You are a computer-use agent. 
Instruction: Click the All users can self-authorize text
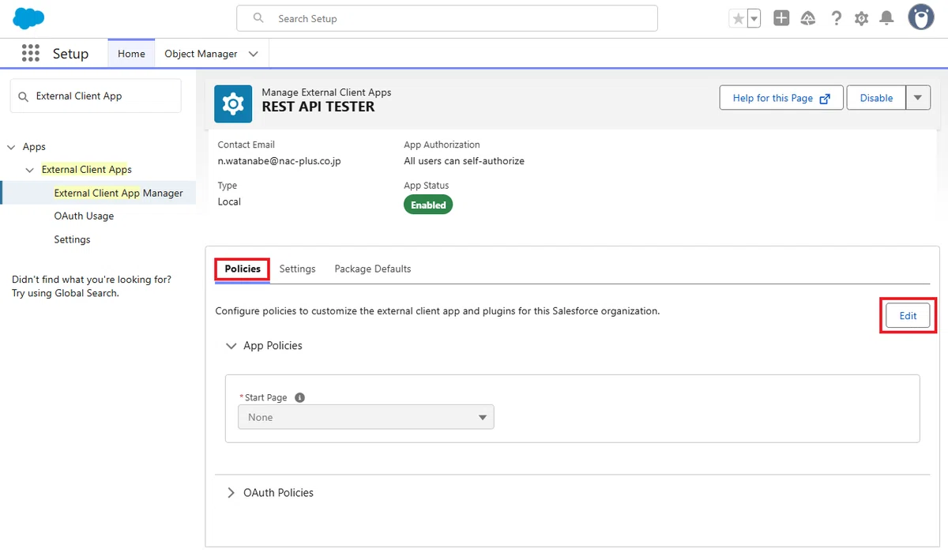[x=464, y=161]
